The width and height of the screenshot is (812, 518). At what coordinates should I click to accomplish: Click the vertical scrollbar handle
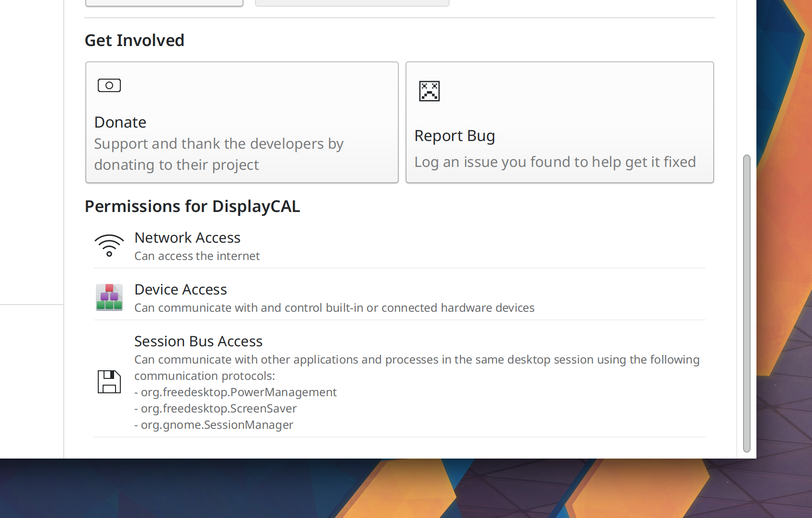(746, 303)
